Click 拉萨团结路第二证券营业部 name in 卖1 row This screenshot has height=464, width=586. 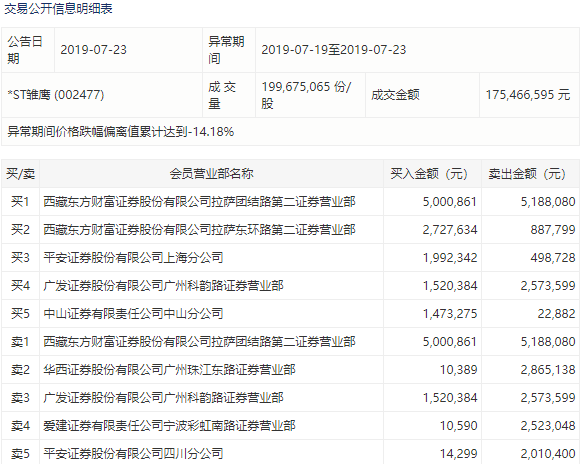click(199, 342)
